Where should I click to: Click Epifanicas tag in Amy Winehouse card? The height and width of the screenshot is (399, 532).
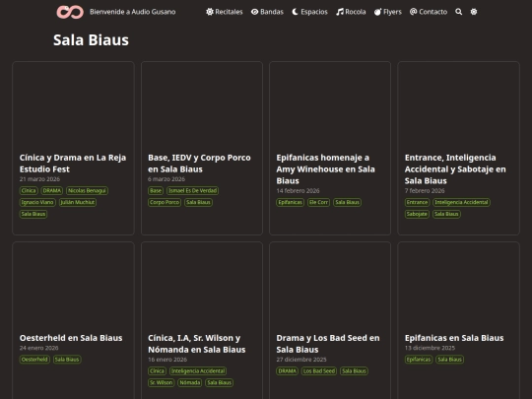tap(290, 202)
